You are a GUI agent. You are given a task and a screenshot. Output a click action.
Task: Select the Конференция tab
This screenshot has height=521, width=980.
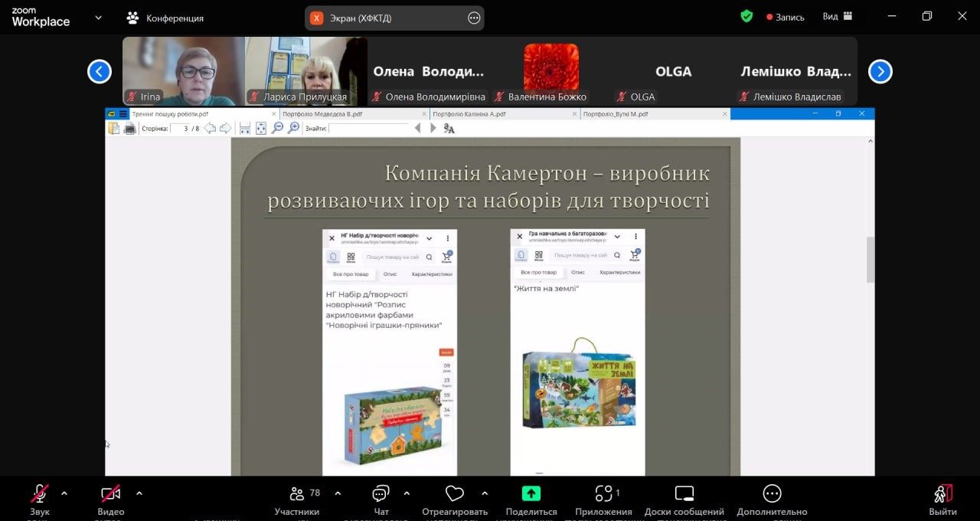[x=165, y=18]
